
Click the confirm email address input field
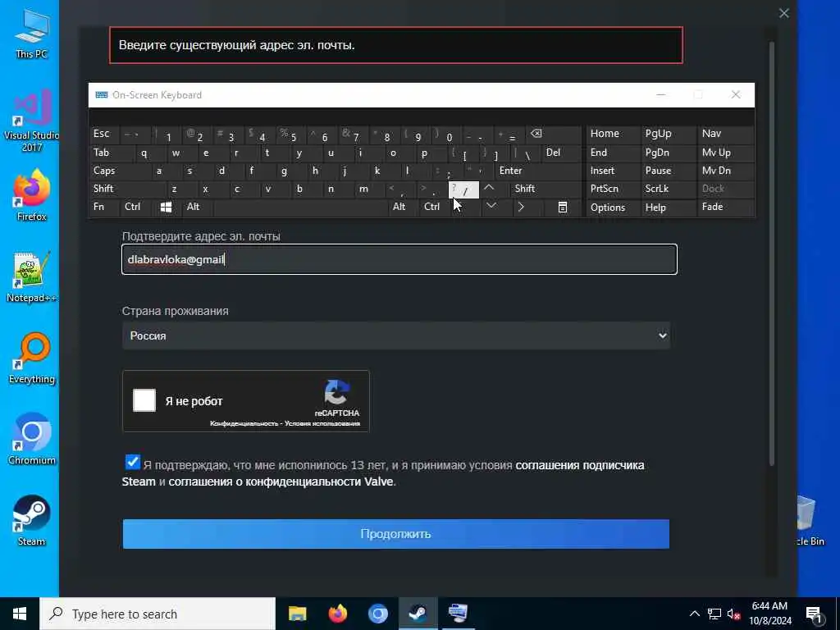point(399,259)
